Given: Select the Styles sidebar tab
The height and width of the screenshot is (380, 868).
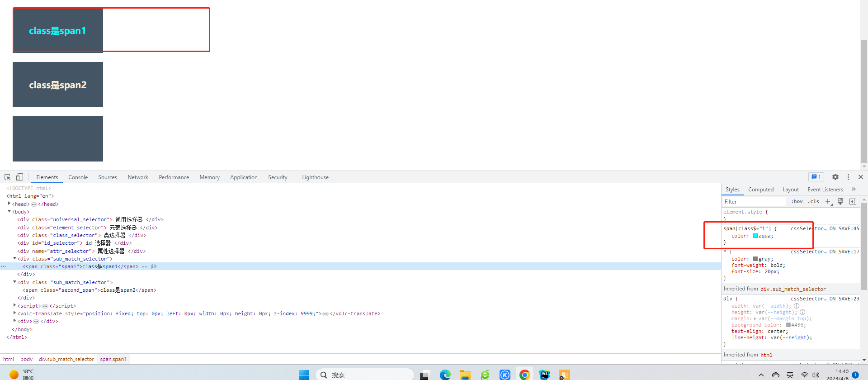Looking at the screenshot, I should (732, 190).
